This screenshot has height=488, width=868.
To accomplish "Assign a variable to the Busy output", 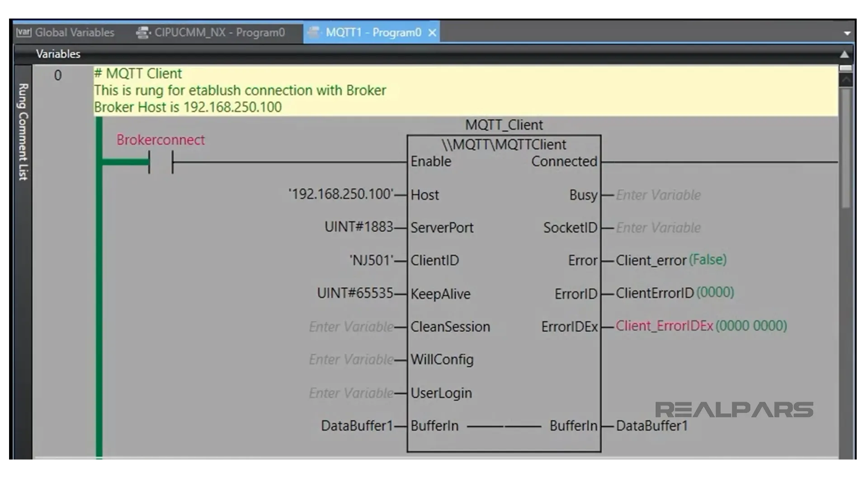I will (x=658, y=195).
